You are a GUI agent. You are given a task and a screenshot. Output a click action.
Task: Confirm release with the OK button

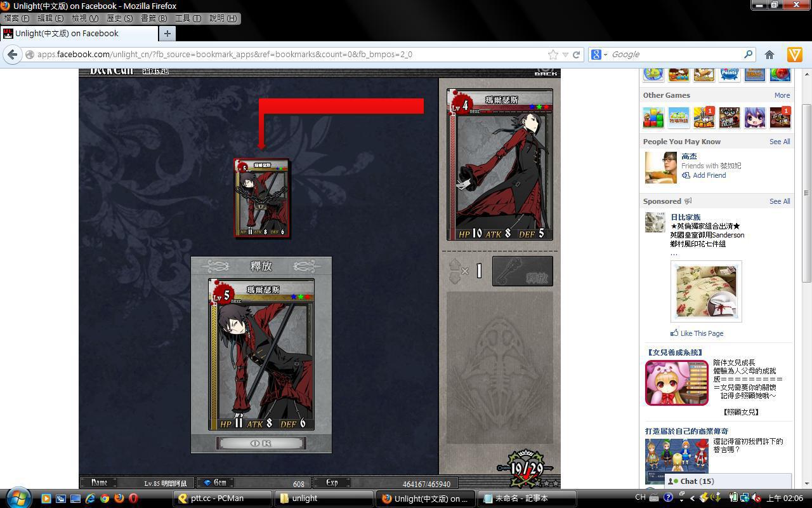pyautogui.click(x=261, y=443)
